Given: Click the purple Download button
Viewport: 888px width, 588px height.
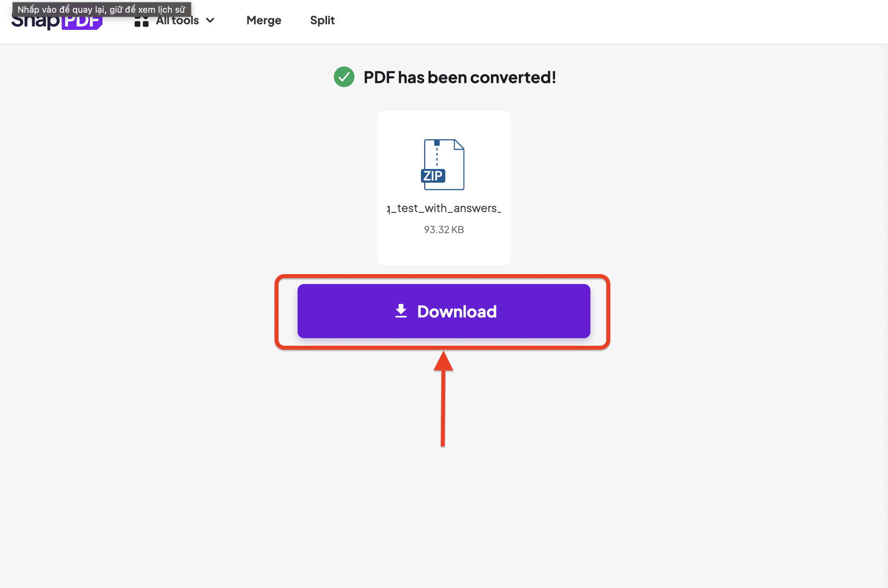Looking at the screenshot, I should point(444,311).
